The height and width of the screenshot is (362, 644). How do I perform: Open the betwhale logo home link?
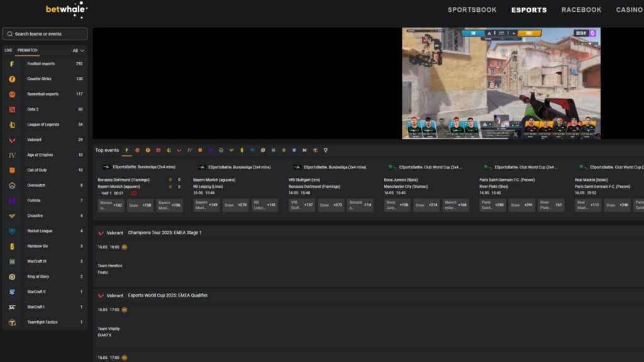tap(67, 9)
